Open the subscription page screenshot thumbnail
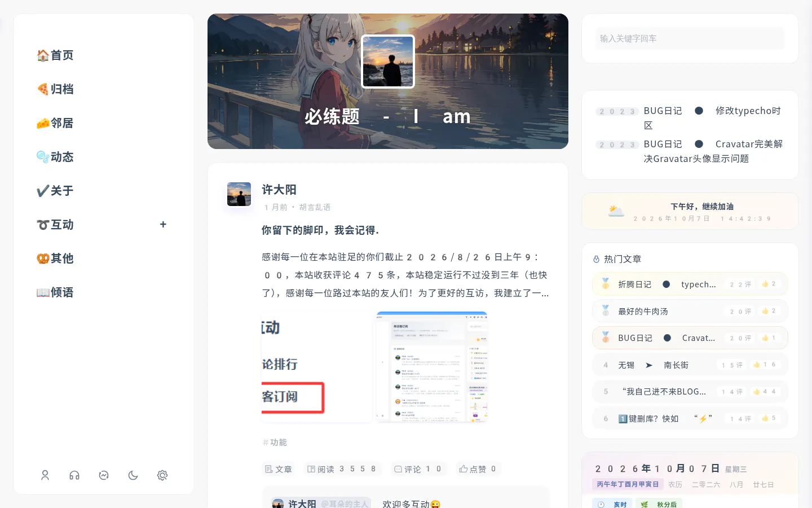The height and width of the screenshot is (508, 812). [x=432, y=366]
